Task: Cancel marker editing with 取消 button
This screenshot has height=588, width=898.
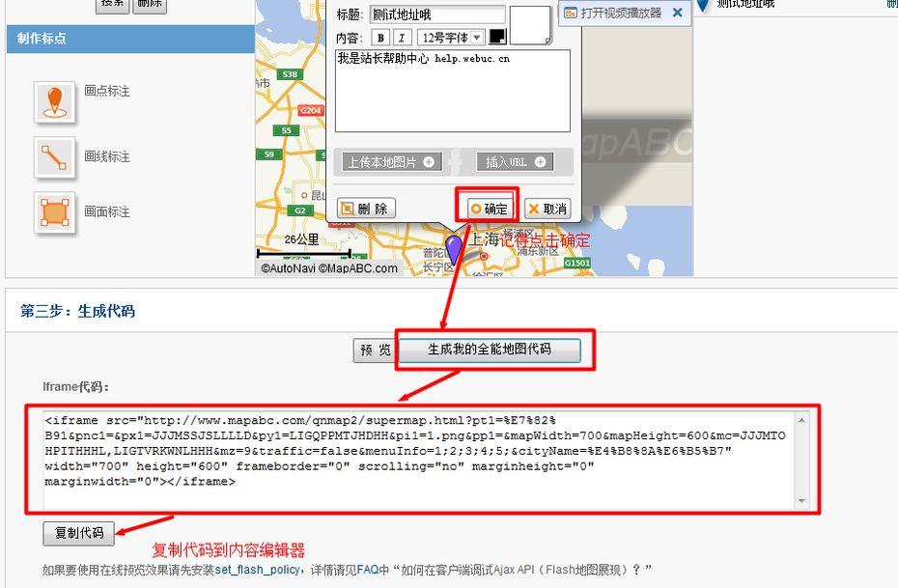Action: (x=547, y=209)
